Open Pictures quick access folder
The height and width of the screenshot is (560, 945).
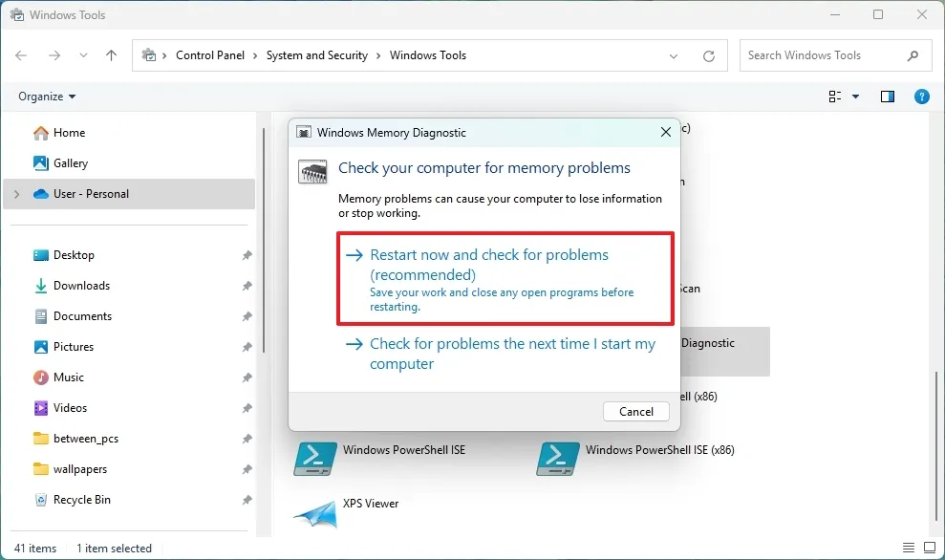pyautogui.click(x=63, y=347)
